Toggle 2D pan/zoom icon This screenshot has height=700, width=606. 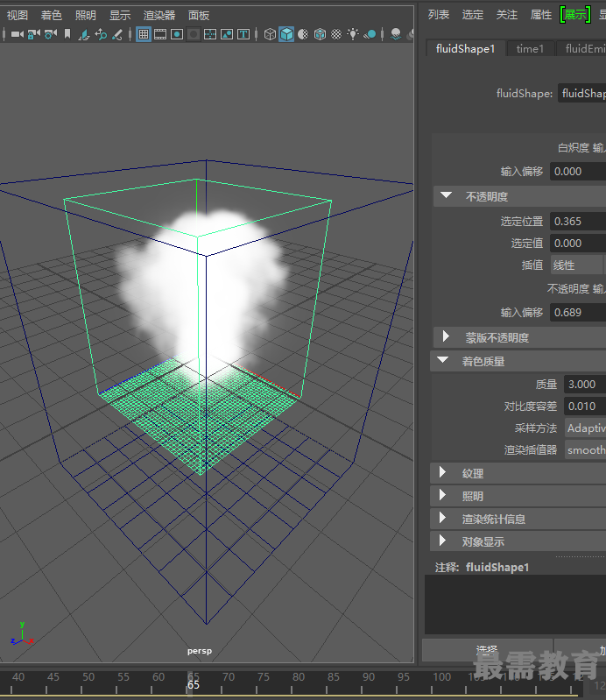coord(101,34)
